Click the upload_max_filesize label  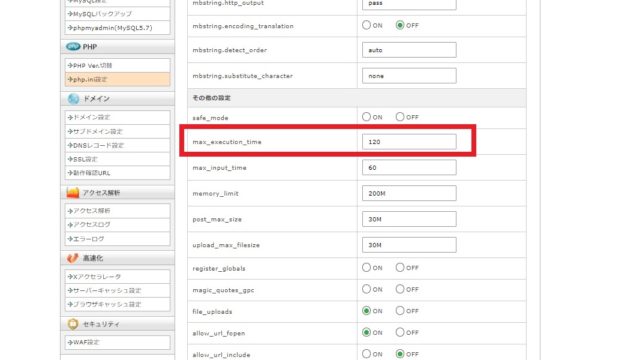pyautogui.click(x=226, y=245)
